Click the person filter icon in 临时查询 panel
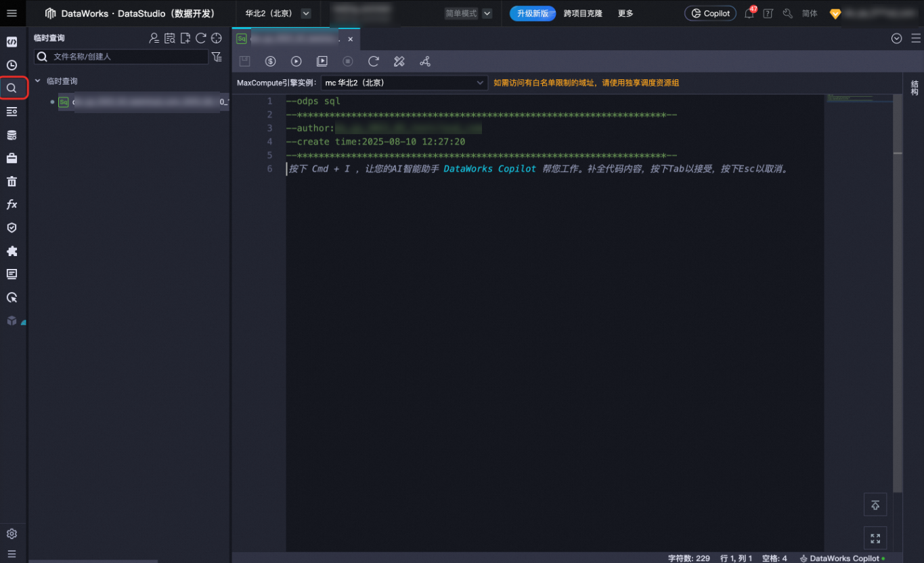The height and width of the screenshot is (563, 924). 154,38
